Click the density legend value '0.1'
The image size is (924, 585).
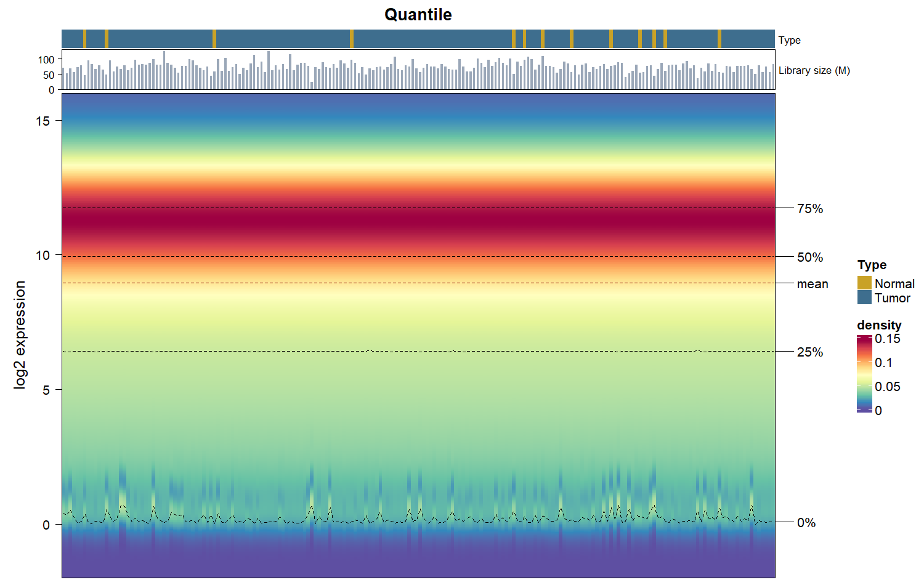click(x=883, y=363)
